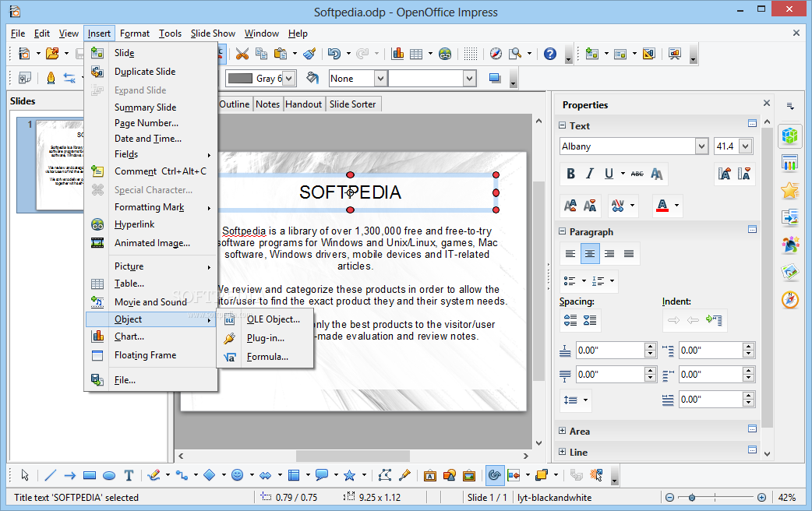Open Help question mark icon
The height and width of the screenshot is (511, 812).
coord(550,53)
